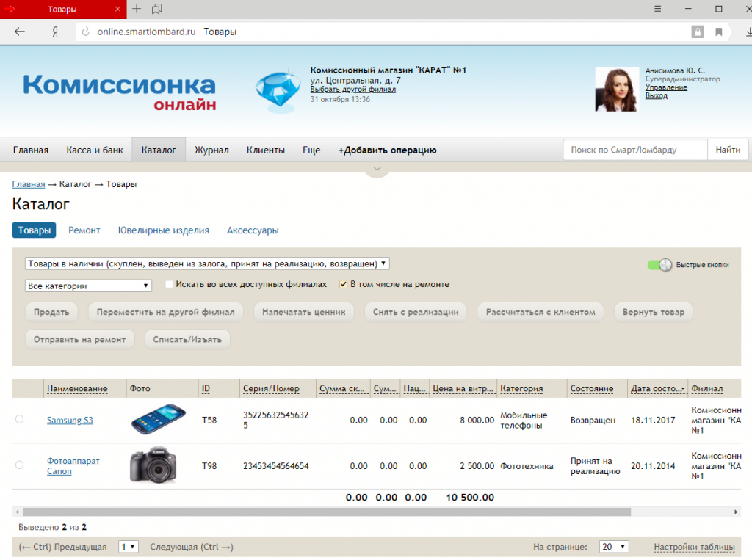The height and width of the screenshot is (560, 752).
Task: Open the Касса и банк menu
Action: [x=95, y=150]
